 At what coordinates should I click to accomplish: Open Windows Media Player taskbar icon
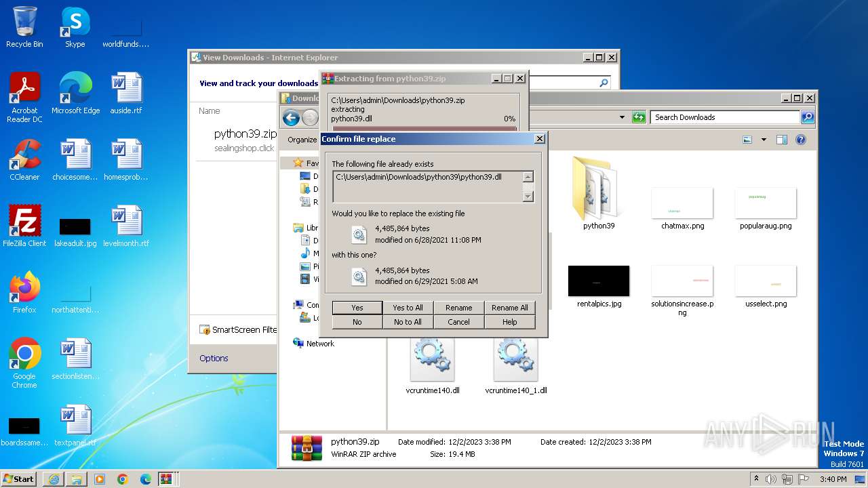(x=100, y=479)
